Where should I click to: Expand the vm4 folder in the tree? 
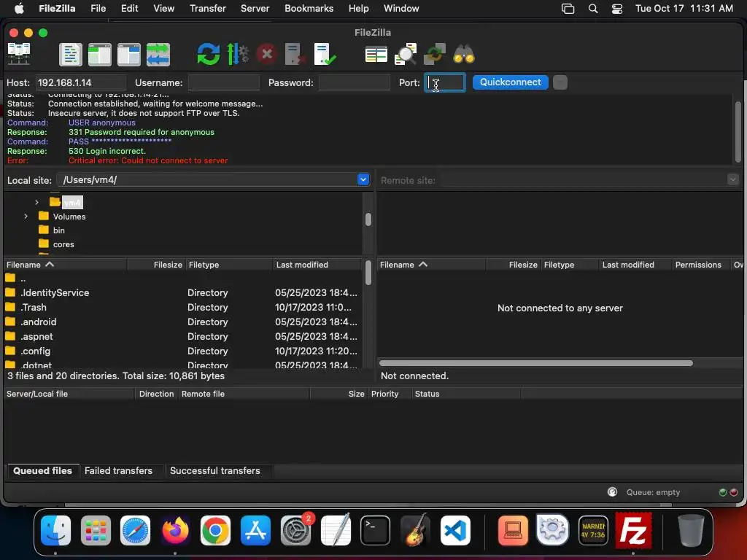click(36, 203)
